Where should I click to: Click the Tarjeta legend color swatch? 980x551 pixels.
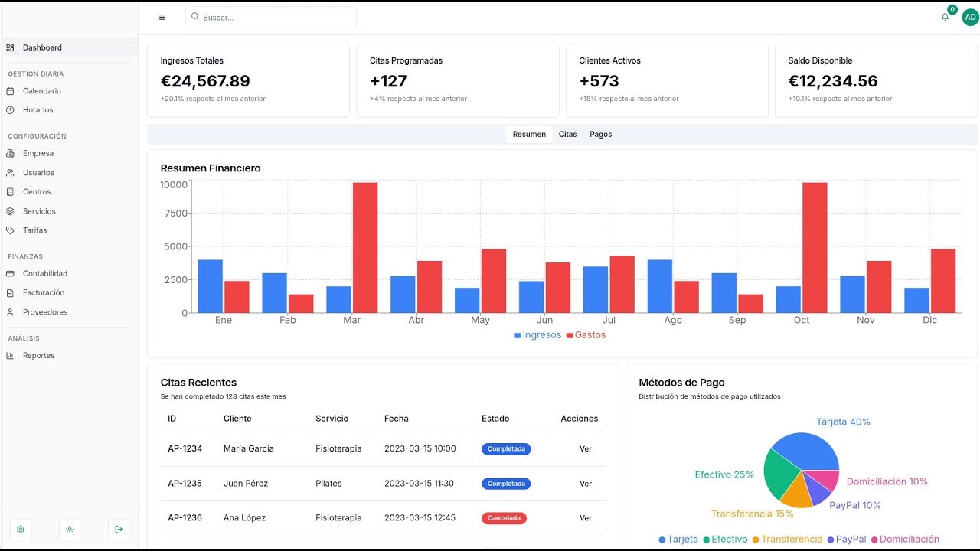pyautogui.click(x=662, y=540)
